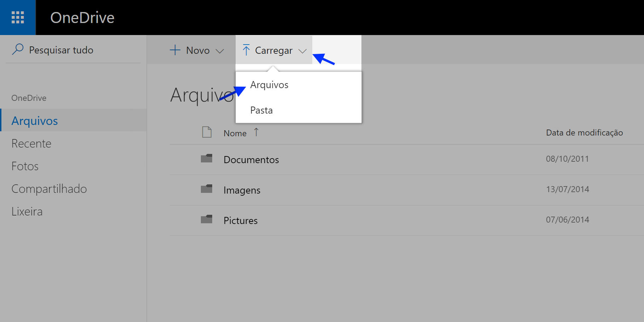Click the file type column header icon
This screenshot has height=322, width=644.
207,132
